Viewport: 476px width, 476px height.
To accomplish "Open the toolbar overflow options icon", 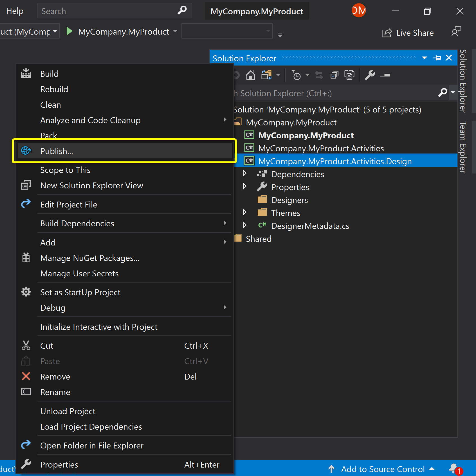I will pos(280,35).
